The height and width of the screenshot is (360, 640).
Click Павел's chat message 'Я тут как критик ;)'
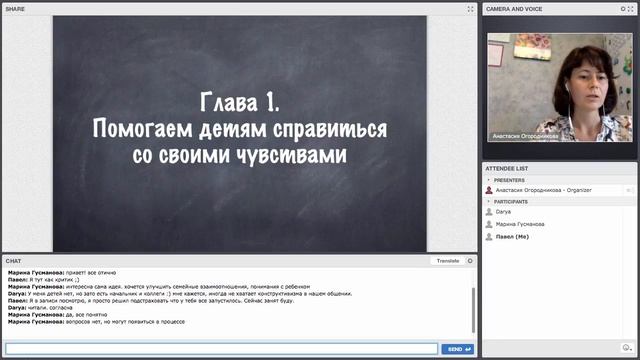tap(54, 280)
